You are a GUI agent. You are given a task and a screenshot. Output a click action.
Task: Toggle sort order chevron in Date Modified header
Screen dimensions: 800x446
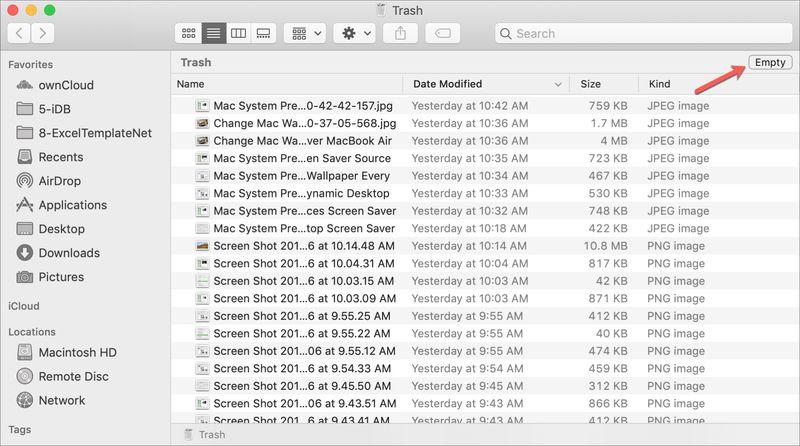point(558,85)
